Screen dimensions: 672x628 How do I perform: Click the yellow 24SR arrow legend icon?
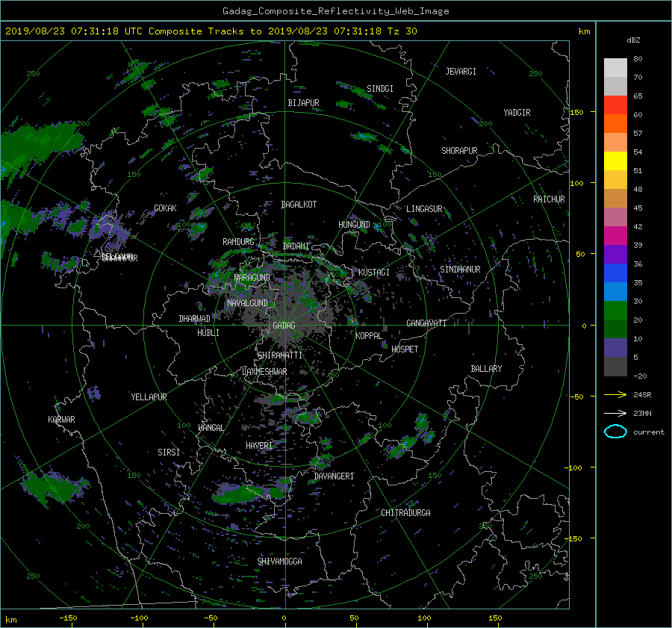point(615,394)
